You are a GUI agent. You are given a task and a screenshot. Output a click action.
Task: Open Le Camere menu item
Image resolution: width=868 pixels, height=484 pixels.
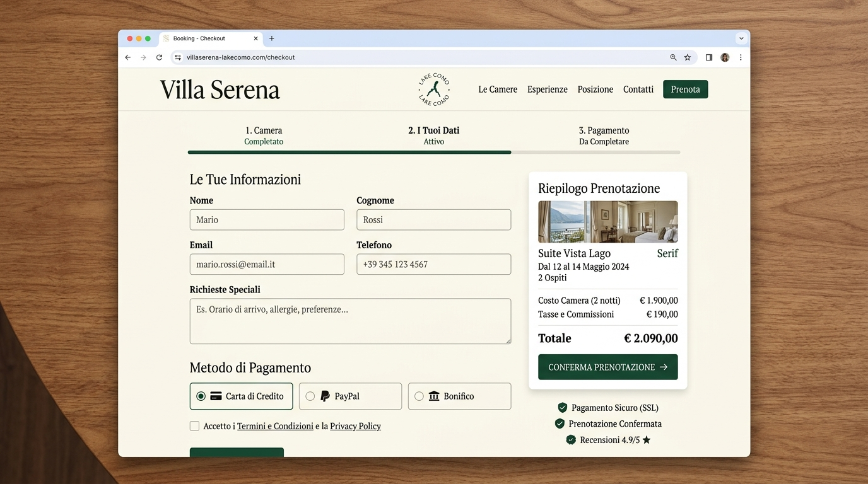pos(498,89)
